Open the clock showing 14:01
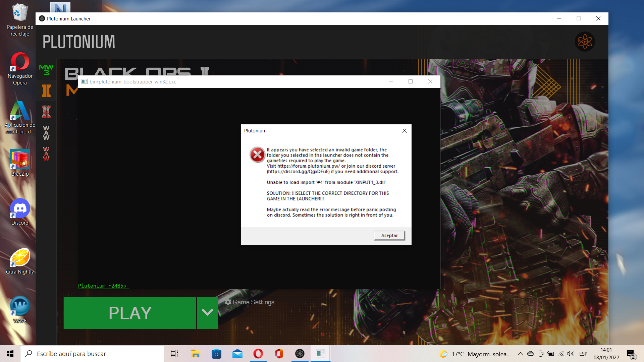This screenshot has width=644, height=362. click(606, 354)
